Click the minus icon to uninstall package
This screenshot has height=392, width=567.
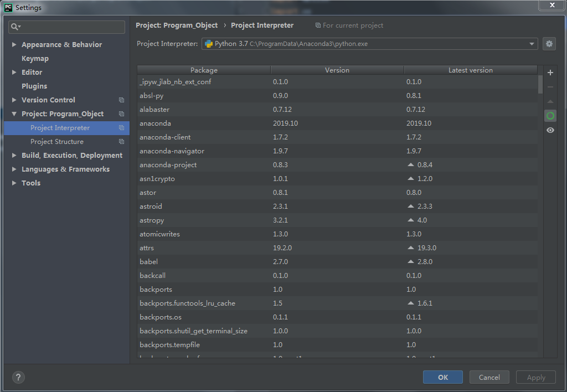coord(550,87)
